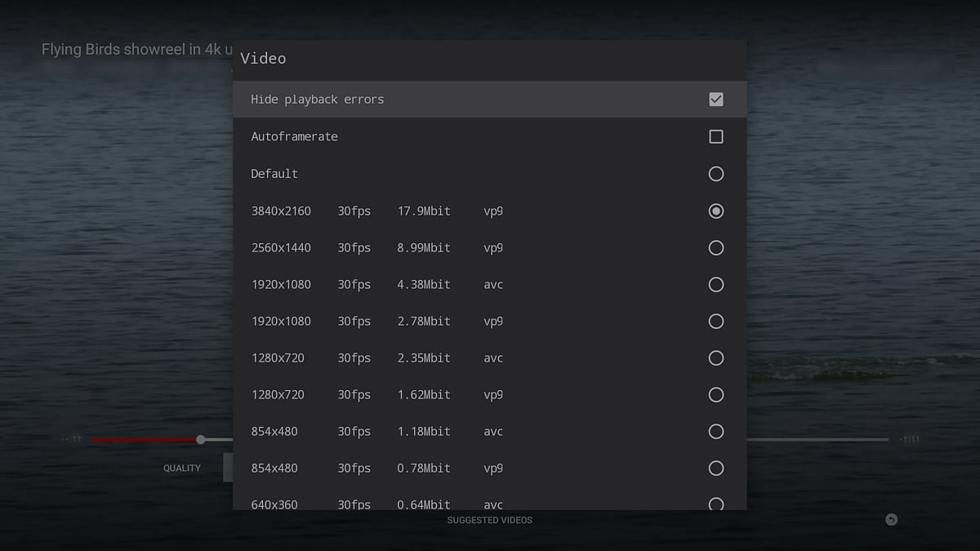Choose 2560x1440 8.99Mbit vp9 radio button
The image size is (980, 551).
716,247
